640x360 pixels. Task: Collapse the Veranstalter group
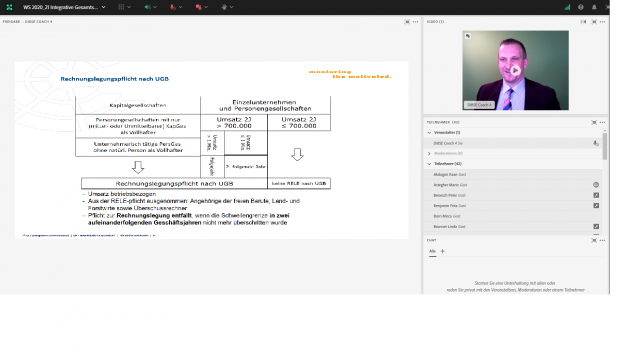coord(429,133)
